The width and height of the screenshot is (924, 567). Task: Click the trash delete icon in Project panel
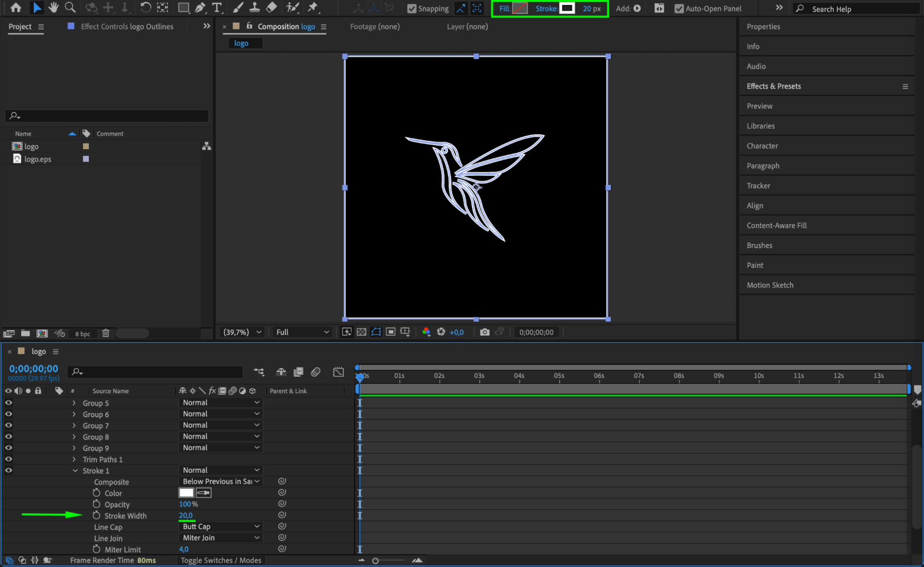pos(106,333)
